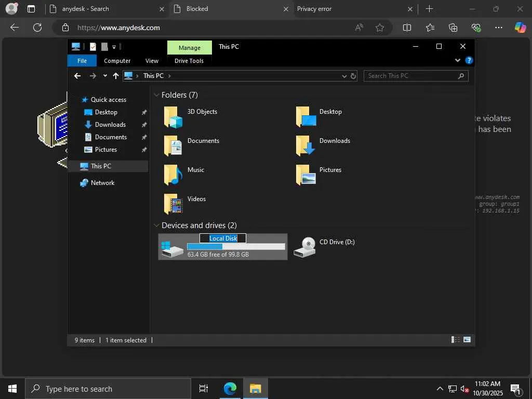Open the Pictures folder in main pane

coord(319,175)
